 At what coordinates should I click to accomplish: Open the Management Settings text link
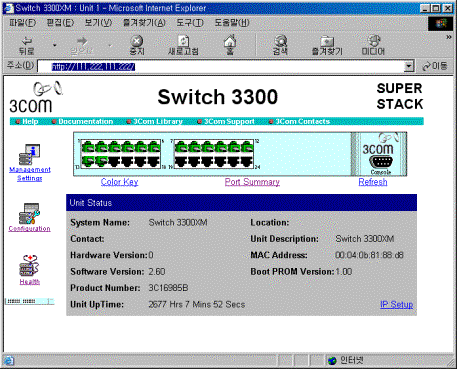pos(30,174)
